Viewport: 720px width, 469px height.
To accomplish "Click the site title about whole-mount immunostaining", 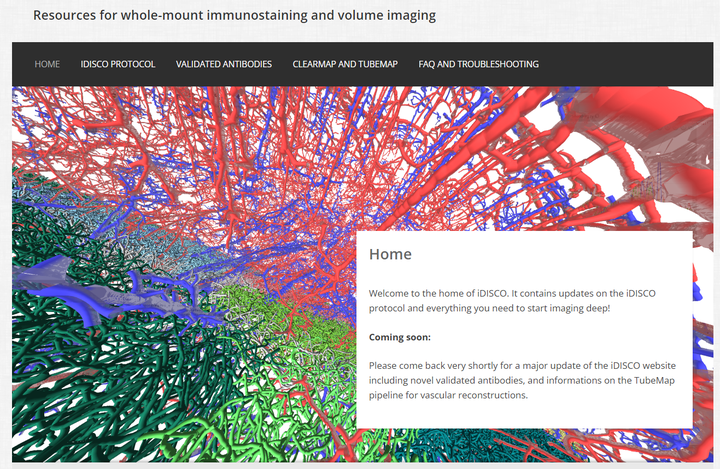I will pyautogui.click(x=234, y=15).
